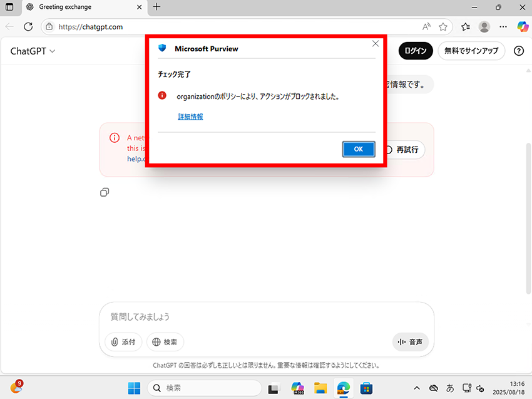Open the 詳細情報 link

click(x=190, y=117)
